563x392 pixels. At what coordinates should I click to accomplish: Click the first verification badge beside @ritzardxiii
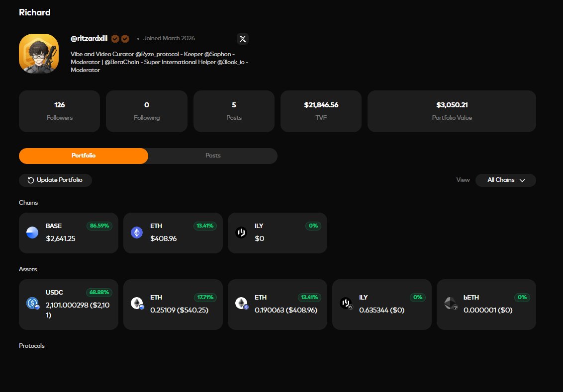(115, 38)
